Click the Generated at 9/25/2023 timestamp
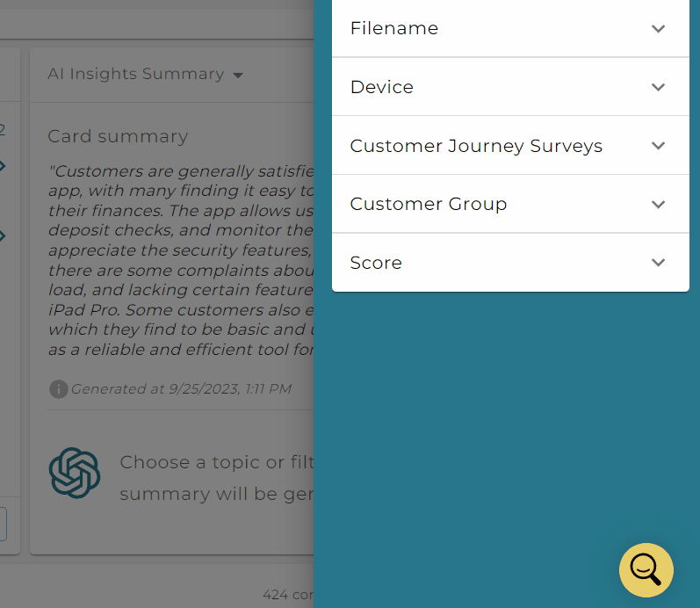The image size is (700, 608). 181,389
